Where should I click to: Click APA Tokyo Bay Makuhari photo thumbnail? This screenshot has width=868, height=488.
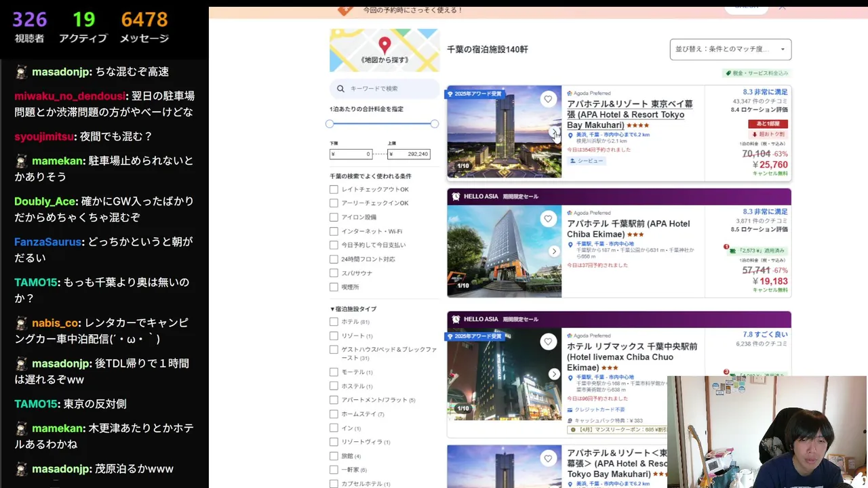(504, 131)
